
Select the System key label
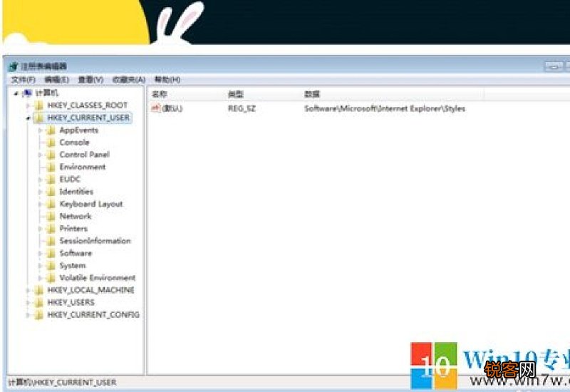coord(73,266)
